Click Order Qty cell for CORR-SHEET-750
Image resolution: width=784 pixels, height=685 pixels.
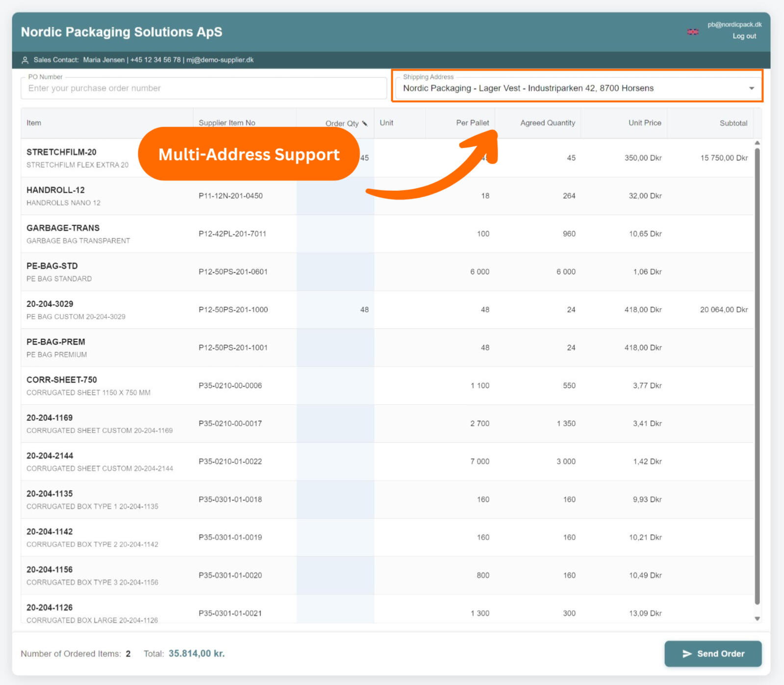coord(335,386)
